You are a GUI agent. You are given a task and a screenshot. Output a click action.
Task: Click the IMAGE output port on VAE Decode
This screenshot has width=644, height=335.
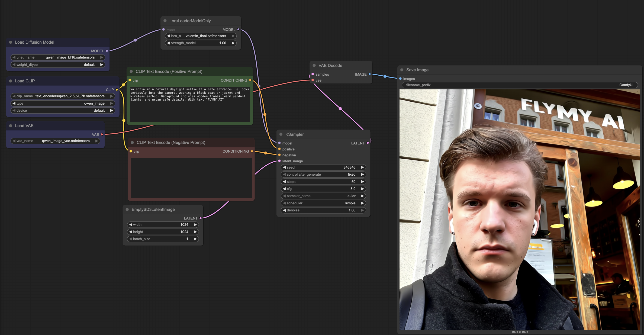(370, 74)
